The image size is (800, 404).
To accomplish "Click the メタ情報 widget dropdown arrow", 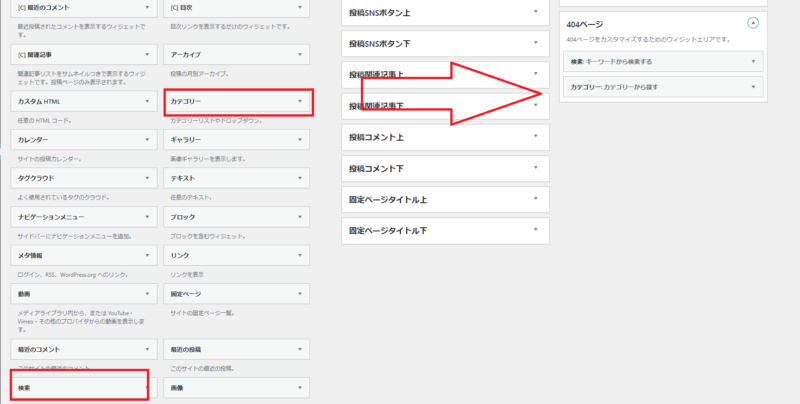I will click(x=147, y=255).
